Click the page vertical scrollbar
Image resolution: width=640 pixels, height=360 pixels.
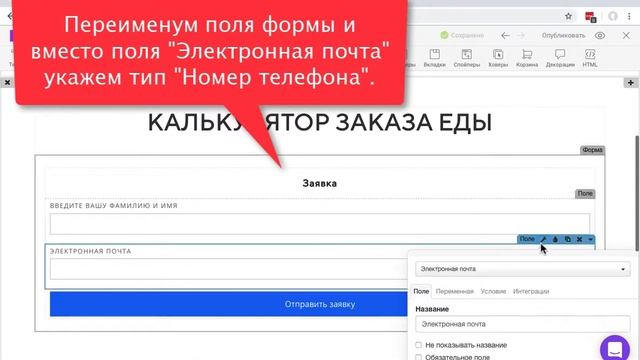pyautogui.click(x=637, y=193)
